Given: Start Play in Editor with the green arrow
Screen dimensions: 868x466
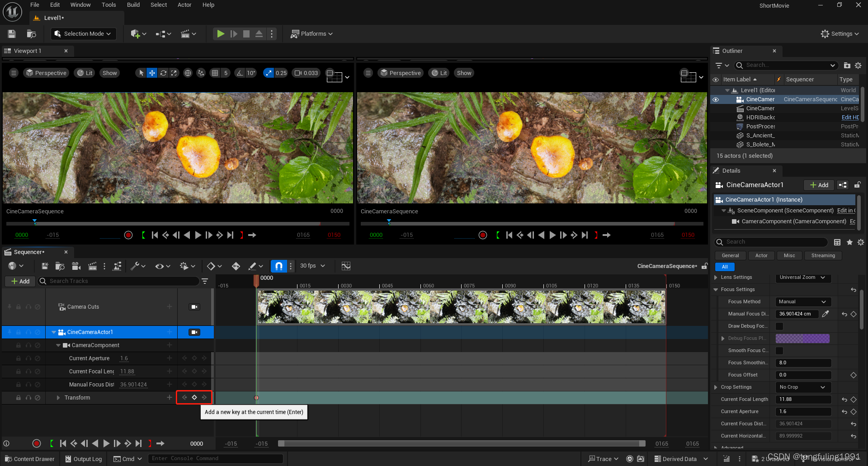Looking at the screenshot, I should (x=221, y=34).
